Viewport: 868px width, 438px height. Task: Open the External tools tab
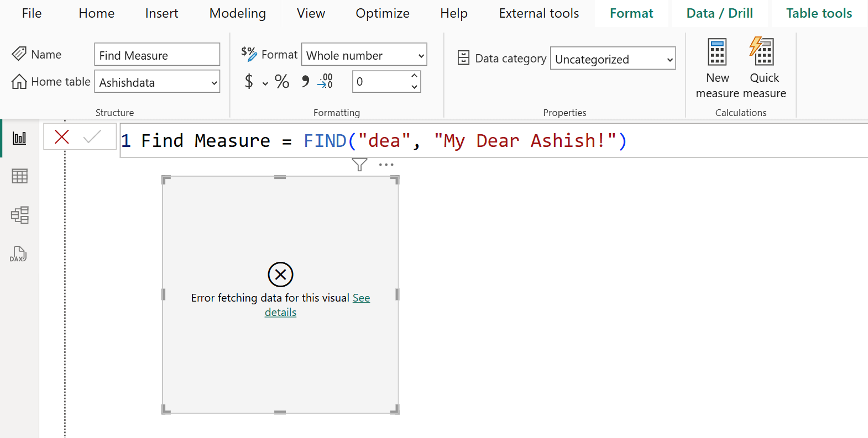tap(538, 13)
